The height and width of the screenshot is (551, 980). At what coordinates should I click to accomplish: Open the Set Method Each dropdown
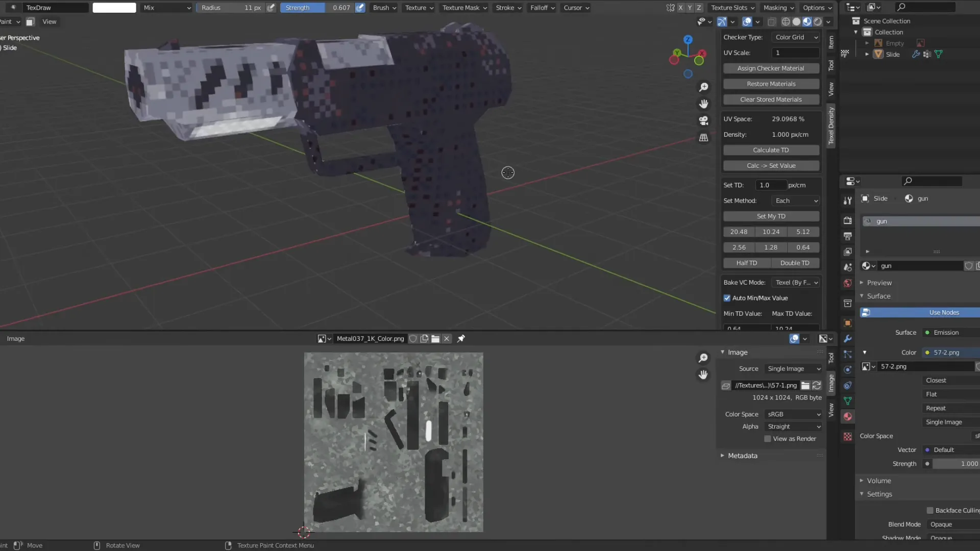coord(796,201)
